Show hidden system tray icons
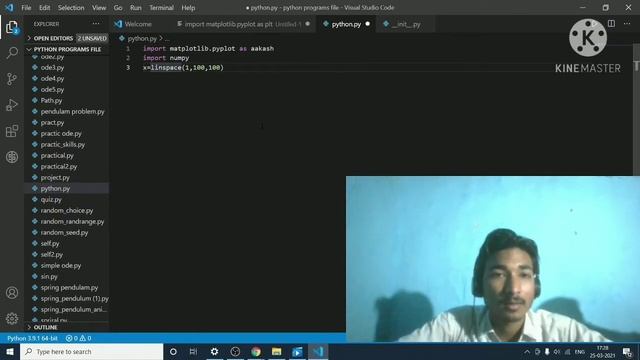This screenshot has height=360, width=640. pos(527,351)
